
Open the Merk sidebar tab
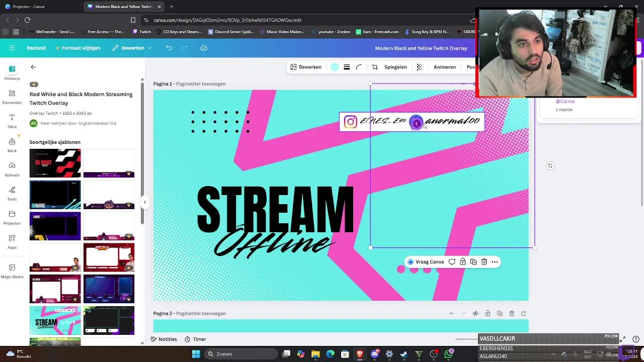[x=12, y=145]
